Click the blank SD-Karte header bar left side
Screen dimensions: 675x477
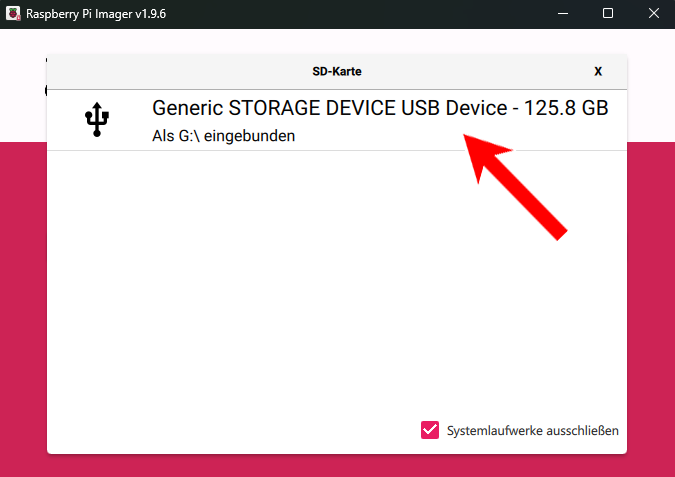(150, 72)
